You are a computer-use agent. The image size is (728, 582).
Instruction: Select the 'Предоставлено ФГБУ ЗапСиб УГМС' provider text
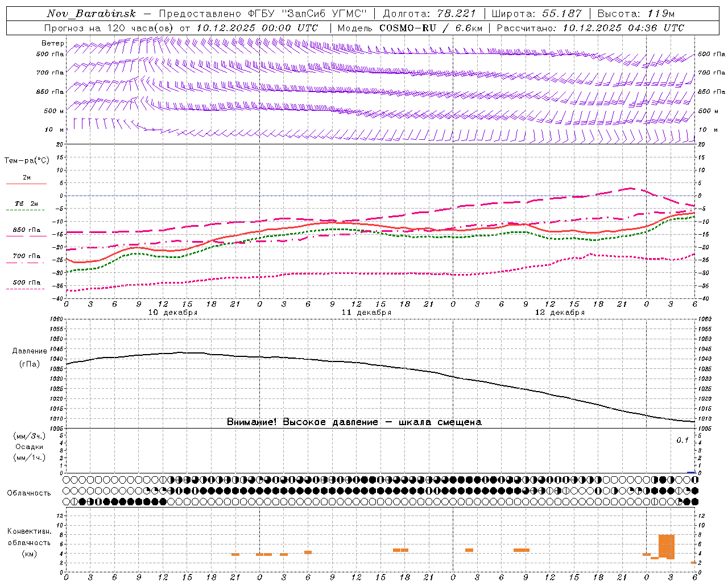click(x=263, y=14)
